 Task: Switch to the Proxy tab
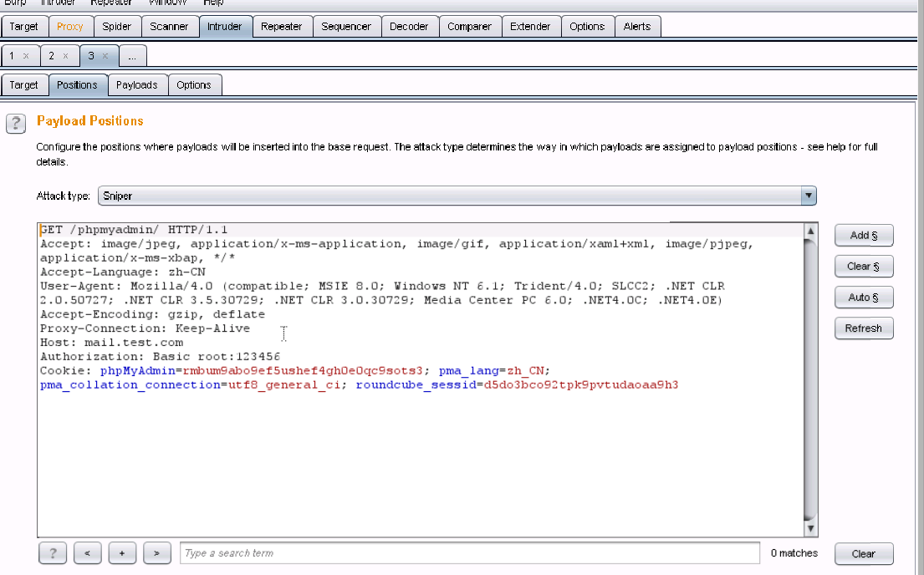tap(69, 27)
